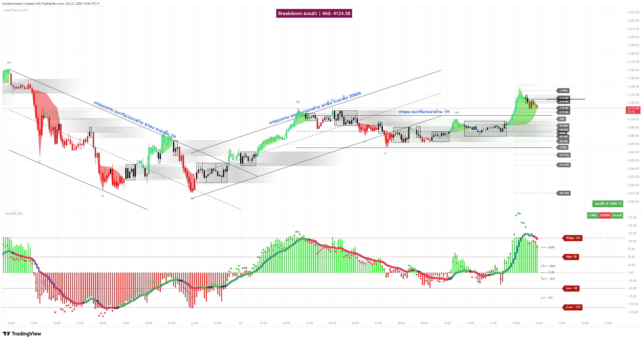Click the [161.8%] Fibonacci level tag
The image size is (644, 341).
tap(564, 165)
